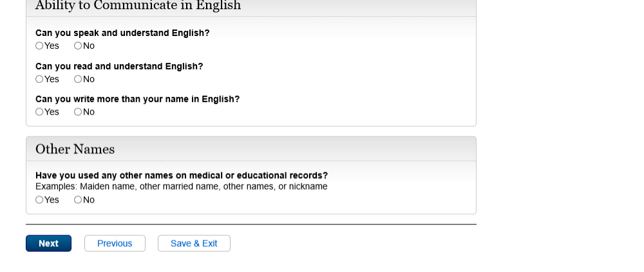Click the horizontal divider above the Next button
Image resolution: width=644 pixels, height=272 pixels.
pos(251,224)
